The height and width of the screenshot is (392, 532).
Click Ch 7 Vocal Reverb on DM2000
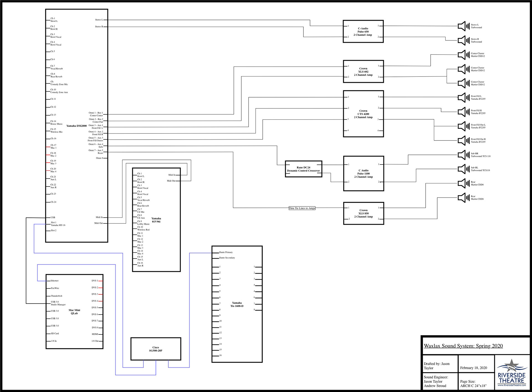pyautogui.click(x=57, y=67)
